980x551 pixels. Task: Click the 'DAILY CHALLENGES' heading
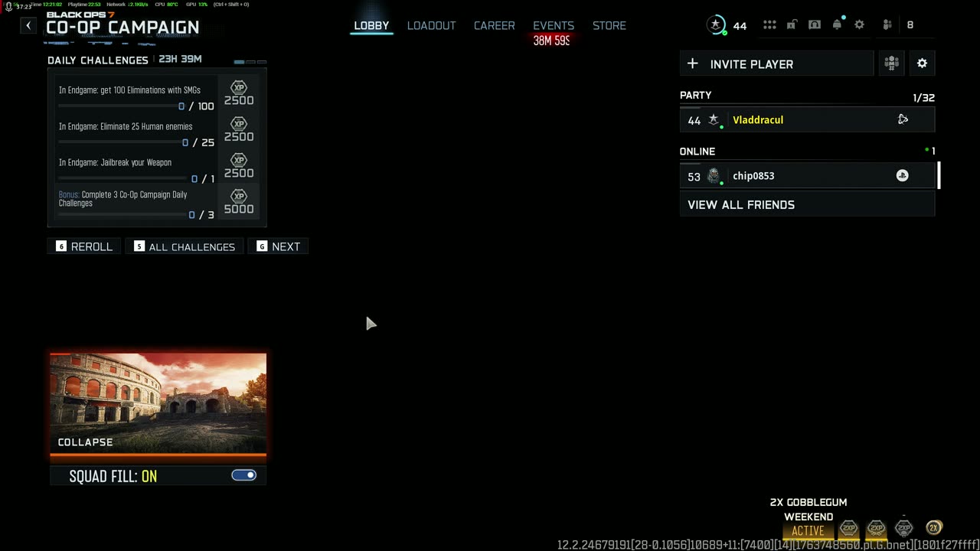coord(98,60)
